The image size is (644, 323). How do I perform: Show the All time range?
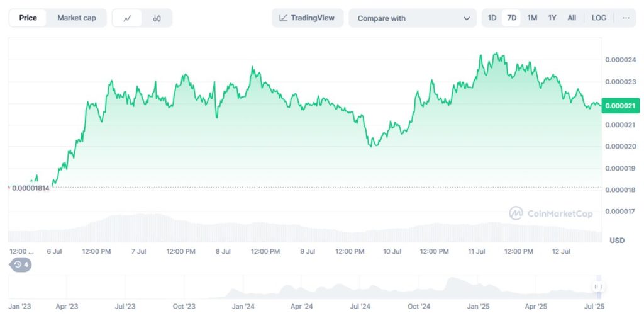point(572,18)
